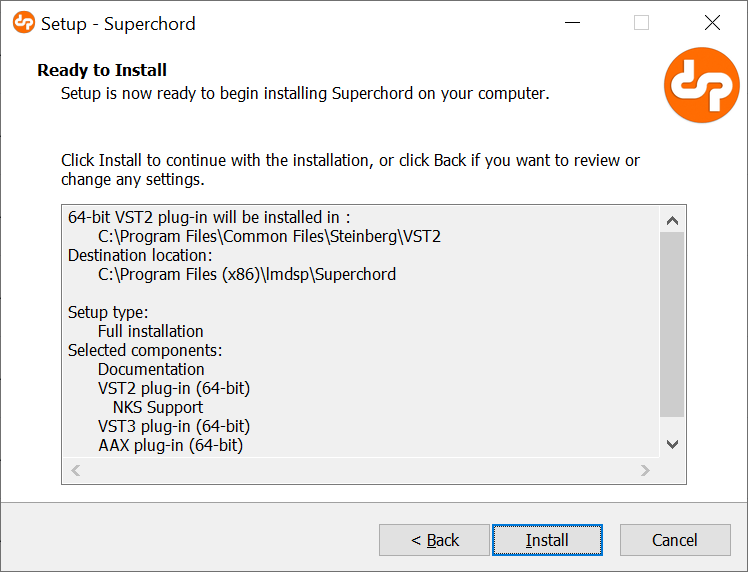Image resolution: width=748 pixels, height=572 pixels.
Task: Click the Install button
Action: 547,540
